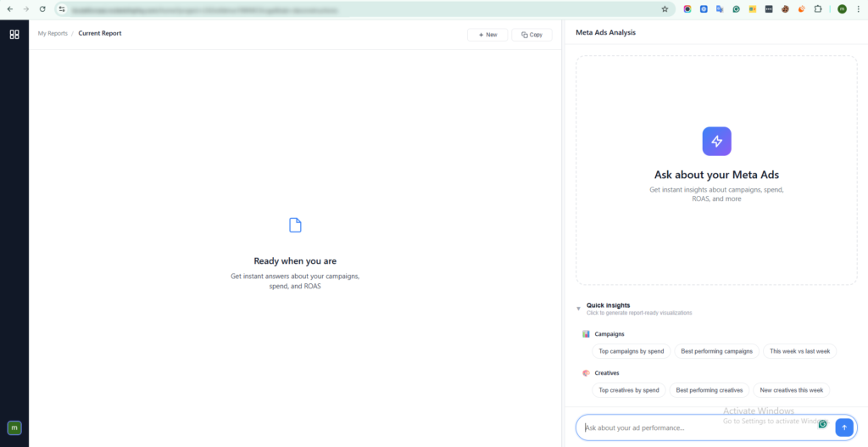Choose This week vs last week insight

point(799,351)
